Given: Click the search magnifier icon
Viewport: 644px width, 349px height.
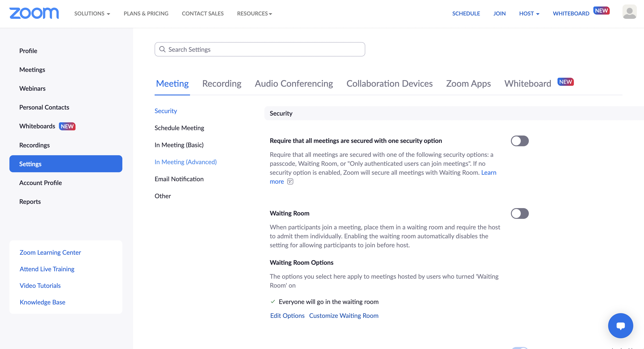Looking at the screenshot, I should tap(162, 49).
